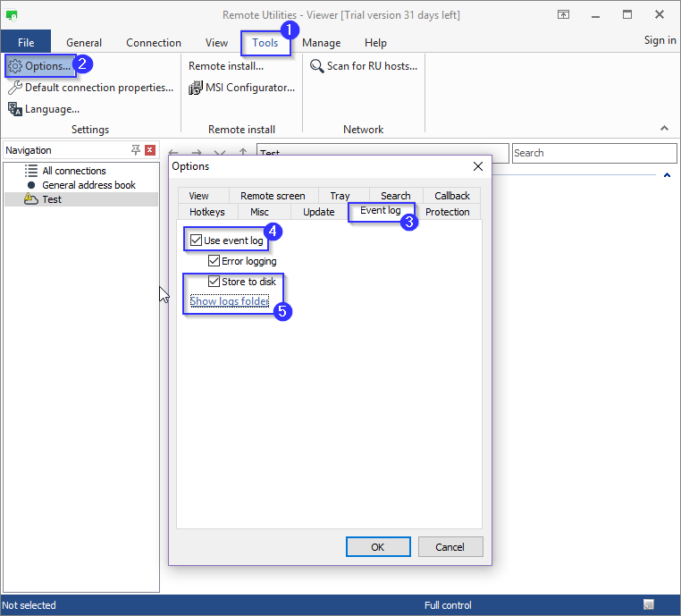Open the MSI Configurator icon
This screenshot has width=681, height=616.
[x=196, y=88]
